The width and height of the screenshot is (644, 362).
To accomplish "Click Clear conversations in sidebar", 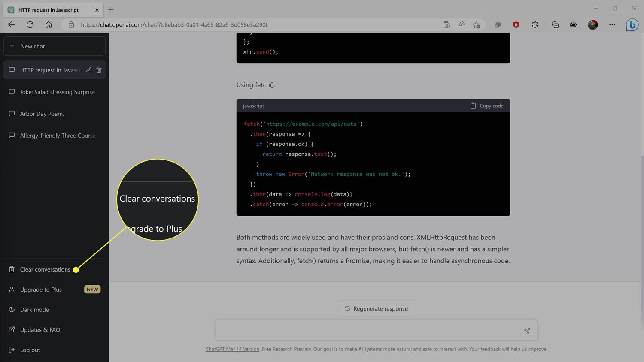I will point(45,269).
